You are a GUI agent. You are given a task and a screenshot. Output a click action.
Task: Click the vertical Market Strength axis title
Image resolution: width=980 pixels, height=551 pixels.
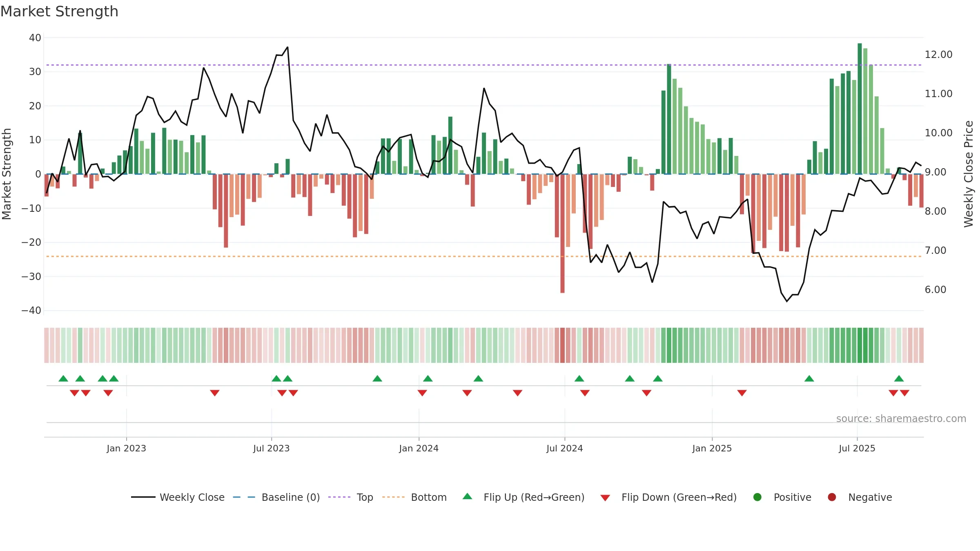coord(7,174)
